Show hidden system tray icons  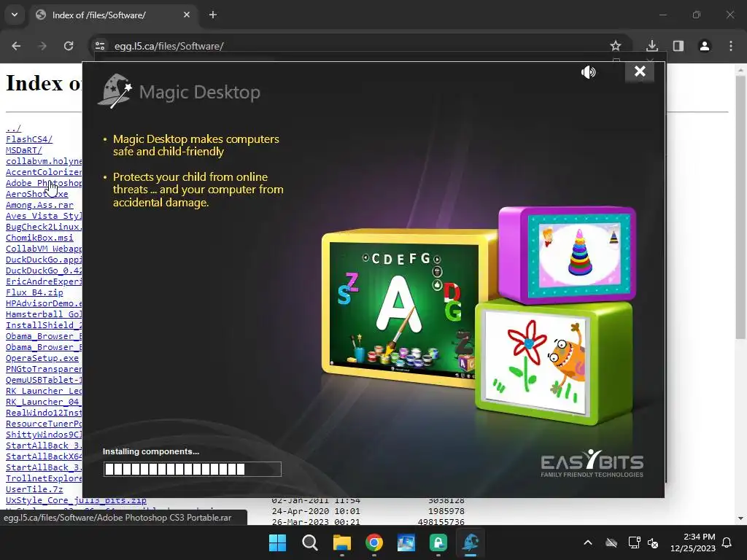point(588,542)
